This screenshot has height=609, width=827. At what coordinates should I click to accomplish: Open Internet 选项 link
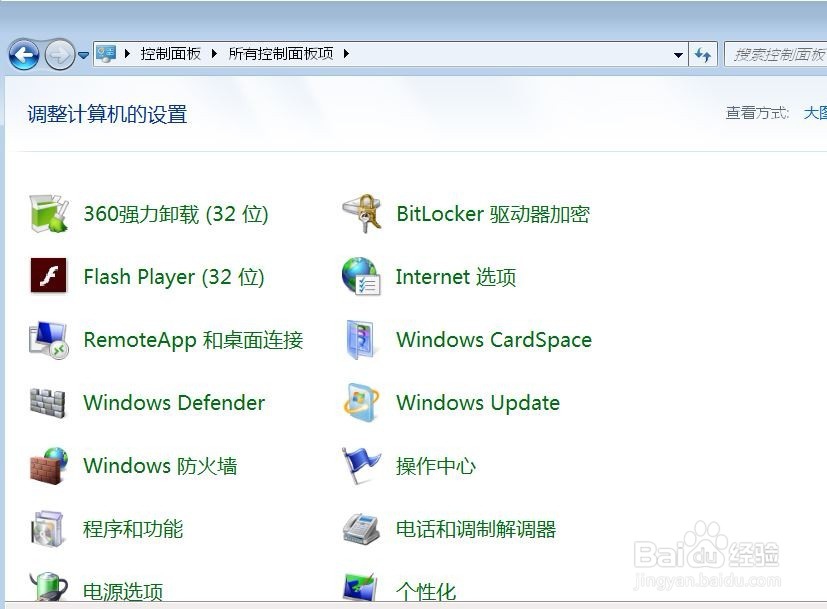pos(456,277)
